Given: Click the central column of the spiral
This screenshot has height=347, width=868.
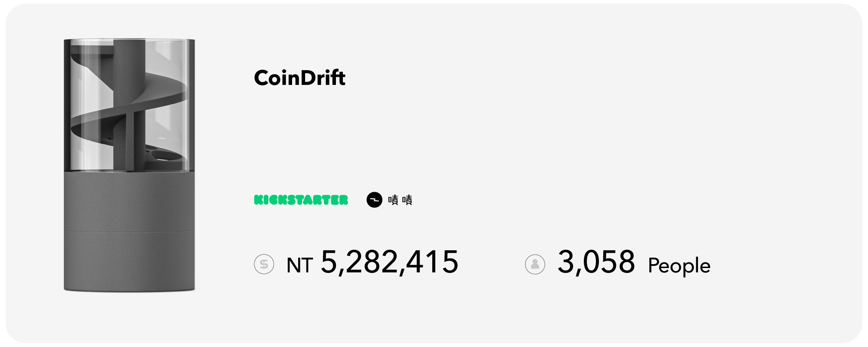Looking at the screenshot, I should pos(129,65).
